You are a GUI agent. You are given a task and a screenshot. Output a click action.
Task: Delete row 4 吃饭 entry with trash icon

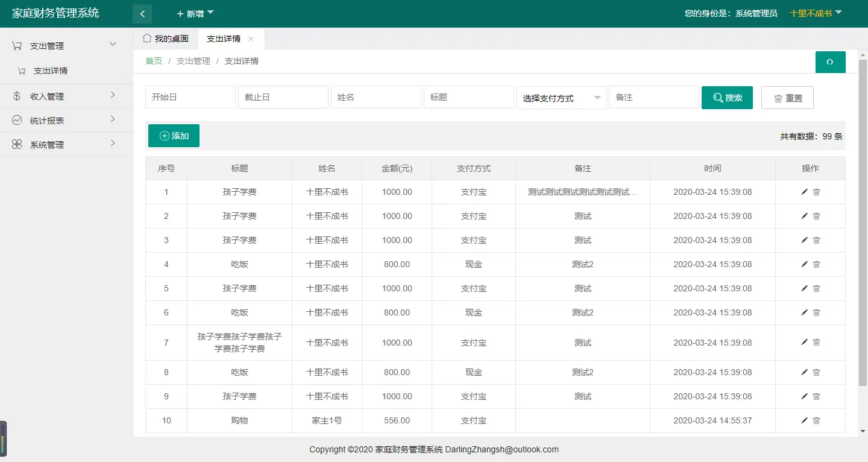pos(817,264)
